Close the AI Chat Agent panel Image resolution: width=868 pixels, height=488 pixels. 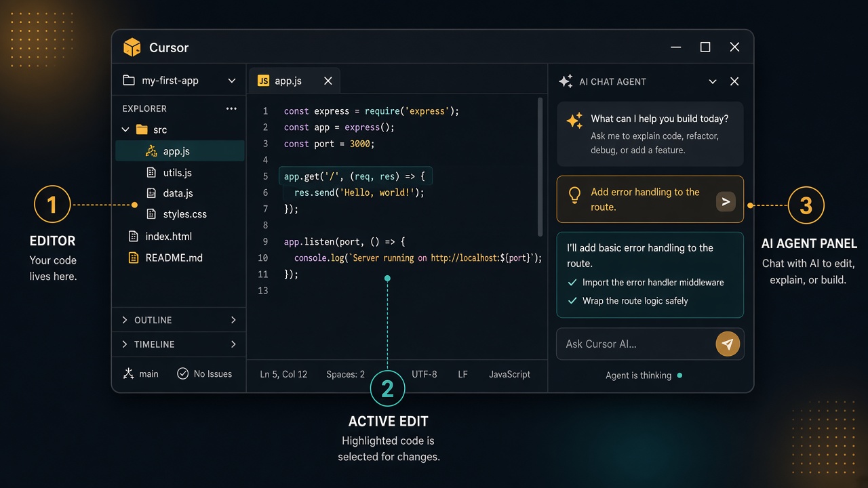point(734,81)
